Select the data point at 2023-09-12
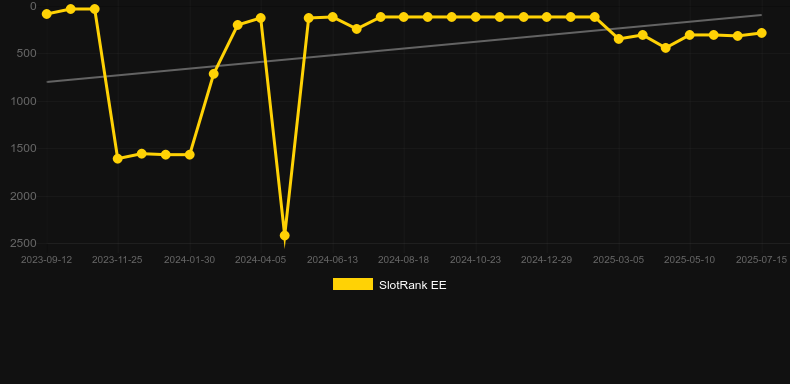790x384 pixels. [46, 14]
